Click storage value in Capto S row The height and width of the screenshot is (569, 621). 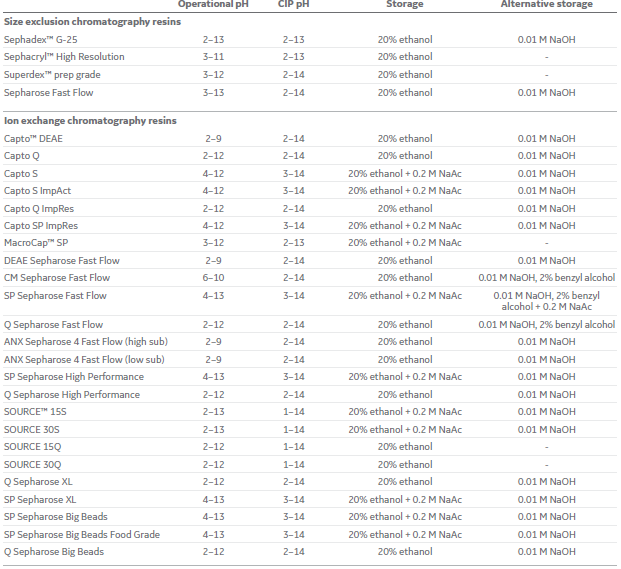(405, 173)
